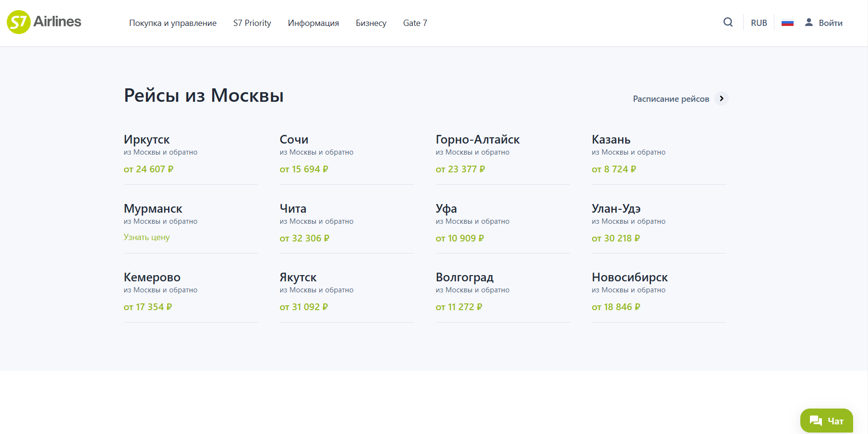Click the от 8 724 ₽ price
The height and width of the screenshot is (434, 868).
point(614,169)
